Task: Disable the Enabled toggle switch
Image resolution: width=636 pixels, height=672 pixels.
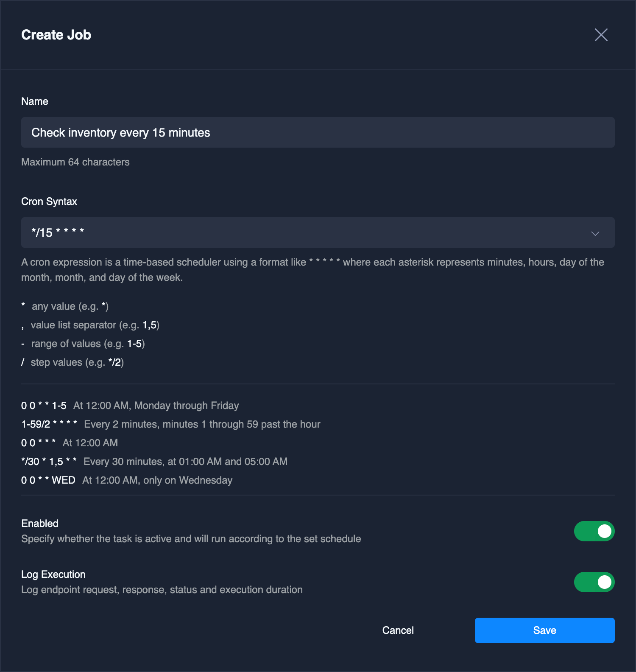Action: pyautogui.click(x=594, y=531)
